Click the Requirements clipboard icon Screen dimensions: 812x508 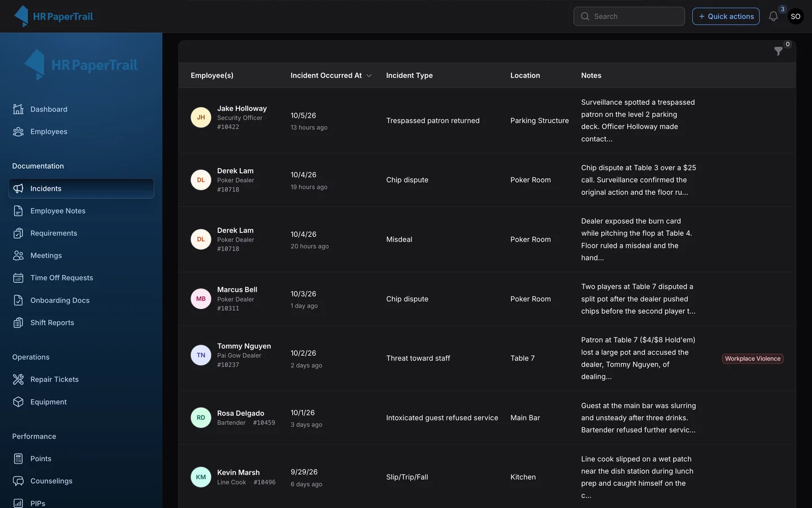[x=19, y=233]
